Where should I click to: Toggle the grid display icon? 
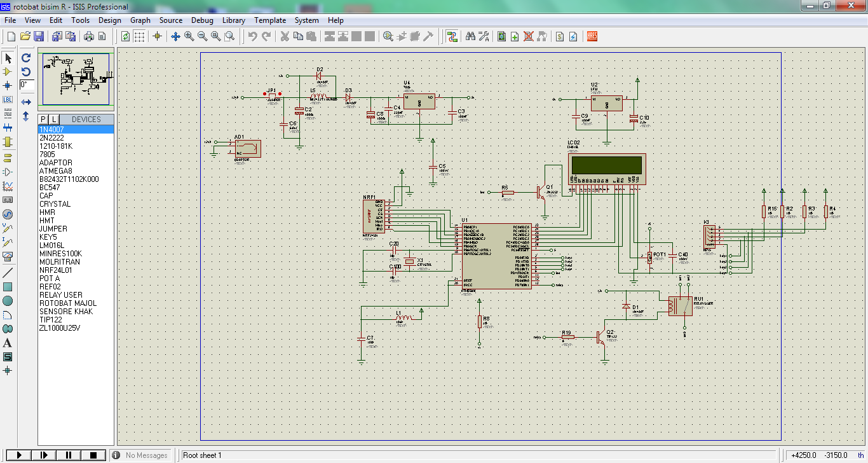tap(139, 36)
